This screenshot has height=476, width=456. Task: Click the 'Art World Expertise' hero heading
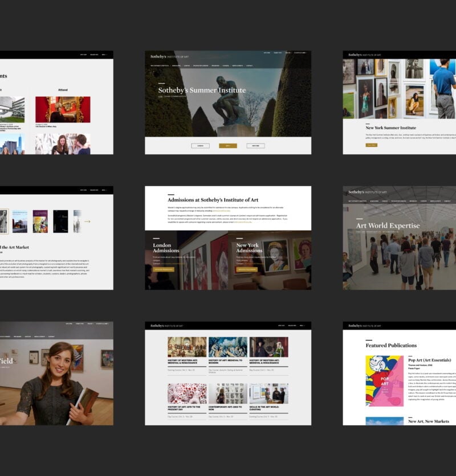tap(388, 225)
